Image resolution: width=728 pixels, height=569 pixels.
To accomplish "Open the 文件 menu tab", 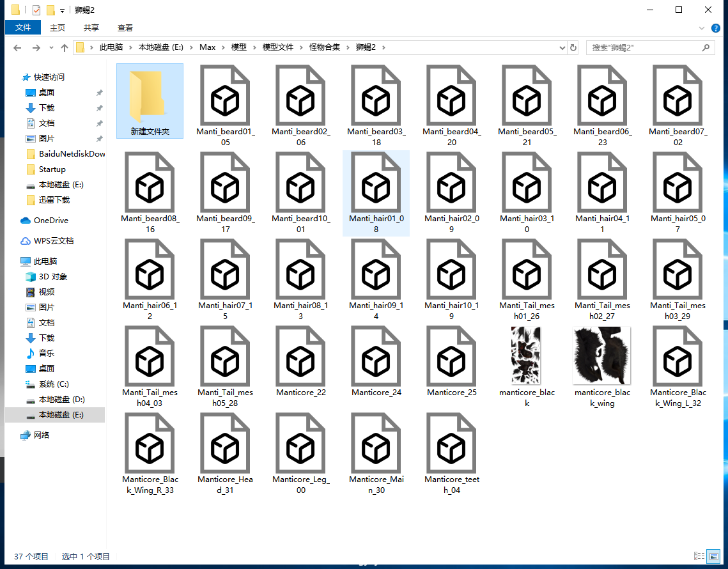I will pos(23,27).
